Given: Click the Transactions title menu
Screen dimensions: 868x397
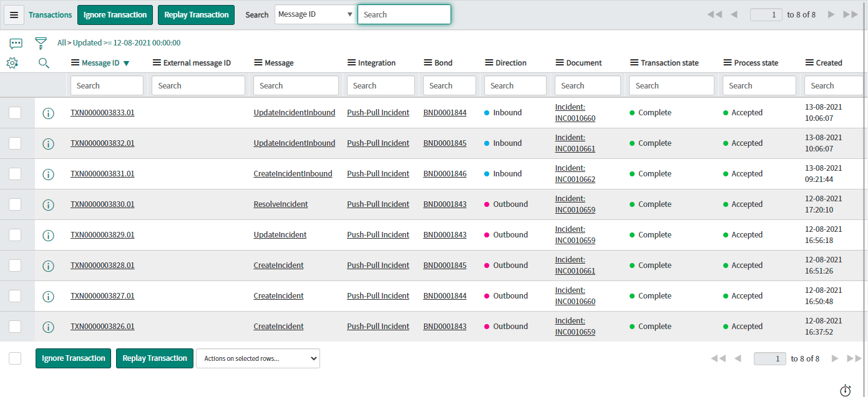Looking at the screenshot, I should pos(51,15).
